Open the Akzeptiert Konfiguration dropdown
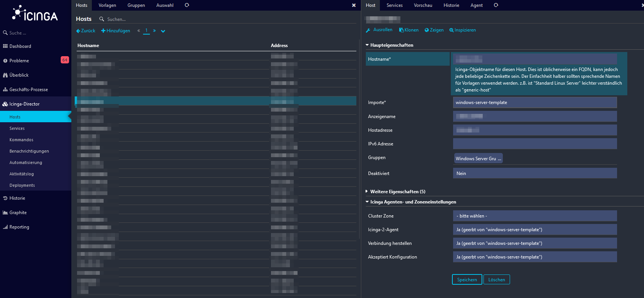The width and height of the screenshot is (644, 298). [x=535, y=257]
